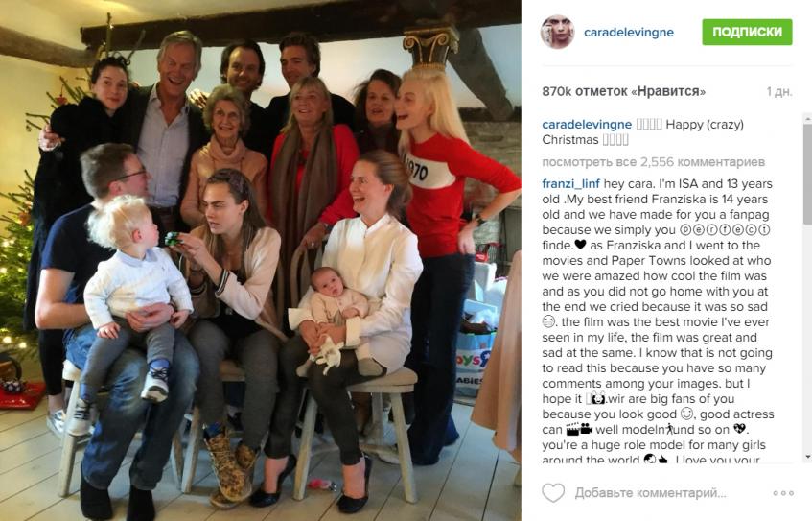View all 2,556 comments link

pyautogui.click(x=654, y=162)
